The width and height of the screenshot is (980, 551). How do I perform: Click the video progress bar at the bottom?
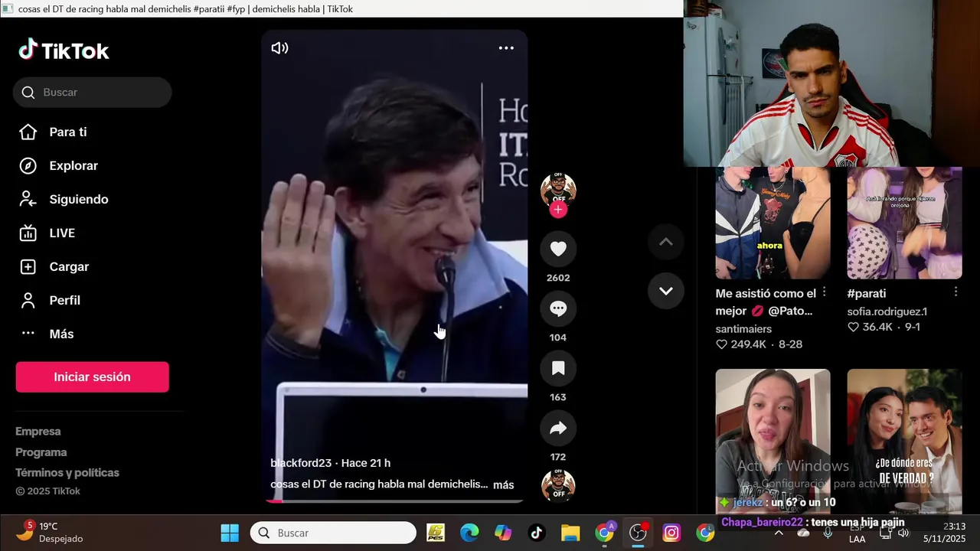click(394, 500)
